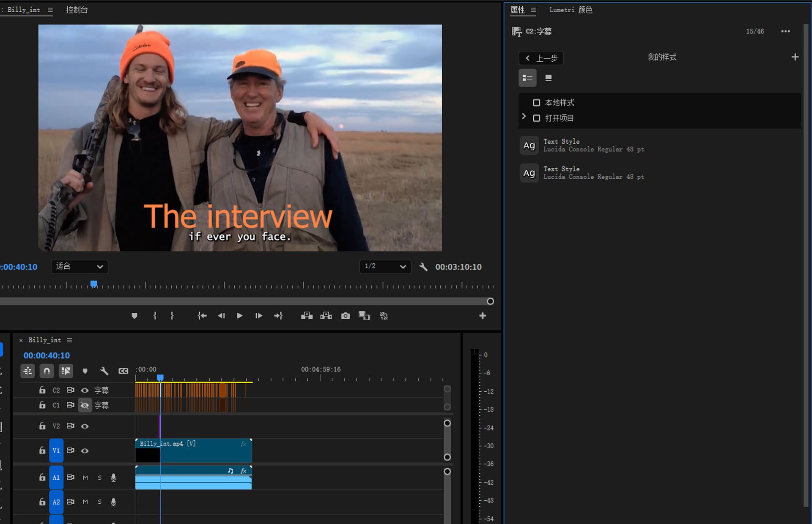The image size is (812, 524).
Task: Click the 上一步 back button
Action: tap(541, 58)
